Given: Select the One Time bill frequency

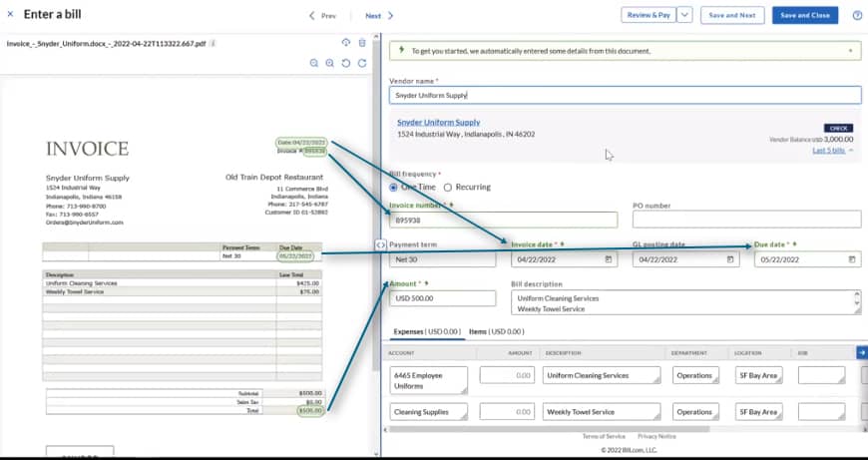Looking at the screenshot, I should pyautogui.click(x=393, y=188).
